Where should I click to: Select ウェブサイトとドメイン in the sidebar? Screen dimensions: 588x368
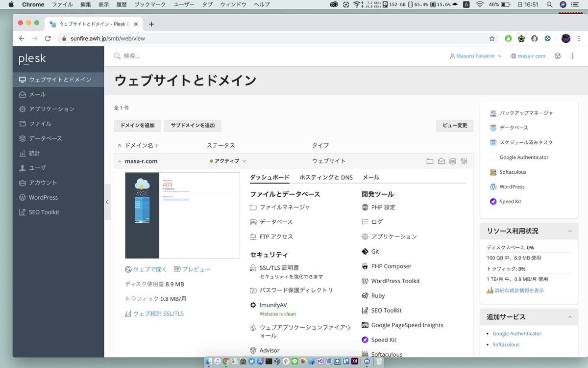click(58, 79)
